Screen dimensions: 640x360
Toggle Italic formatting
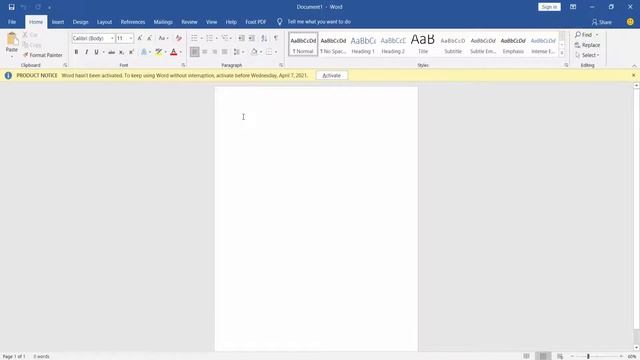tap(87, 52)
